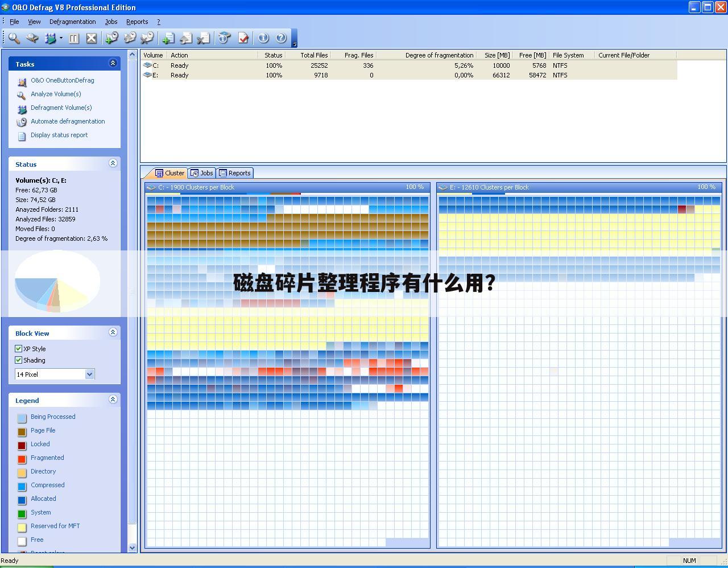Viewport: 728px width, 568px height.
Task: Open the ? help menu
Action: (x=159, y=22)
